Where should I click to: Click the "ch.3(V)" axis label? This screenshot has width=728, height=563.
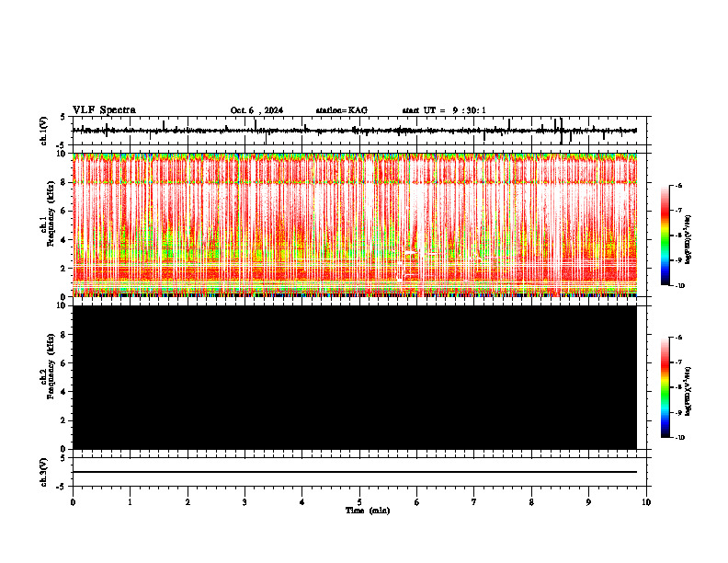tap(44, 472)
